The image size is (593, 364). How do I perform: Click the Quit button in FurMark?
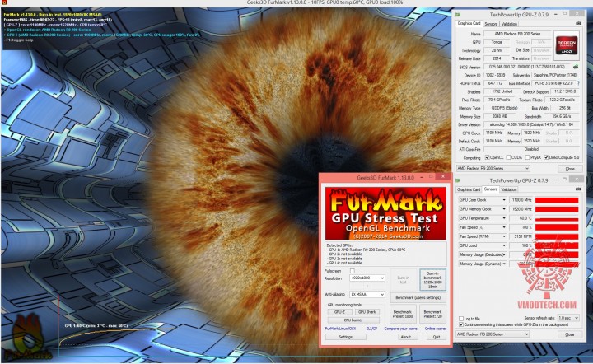pyautogui.click(x=437, y=337)
